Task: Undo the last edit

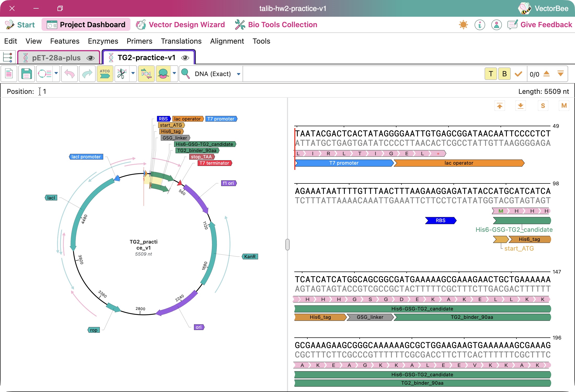Action: coord(70,74)
